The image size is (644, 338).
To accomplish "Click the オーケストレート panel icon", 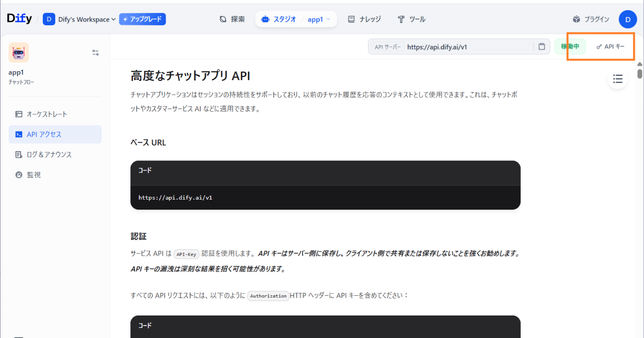I will point(19,114).
